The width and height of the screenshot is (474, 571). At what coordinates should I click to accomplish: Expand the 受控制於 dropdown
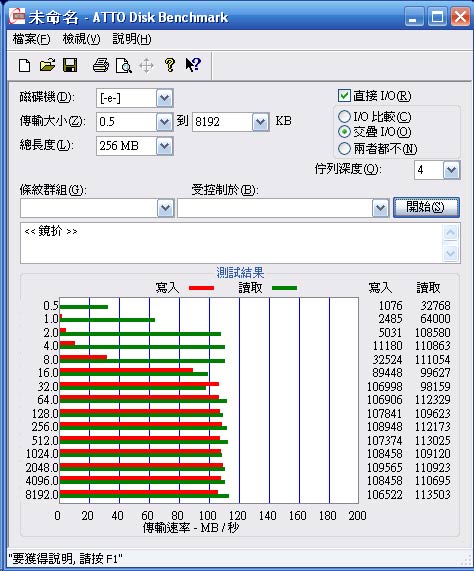pos(380,208)
